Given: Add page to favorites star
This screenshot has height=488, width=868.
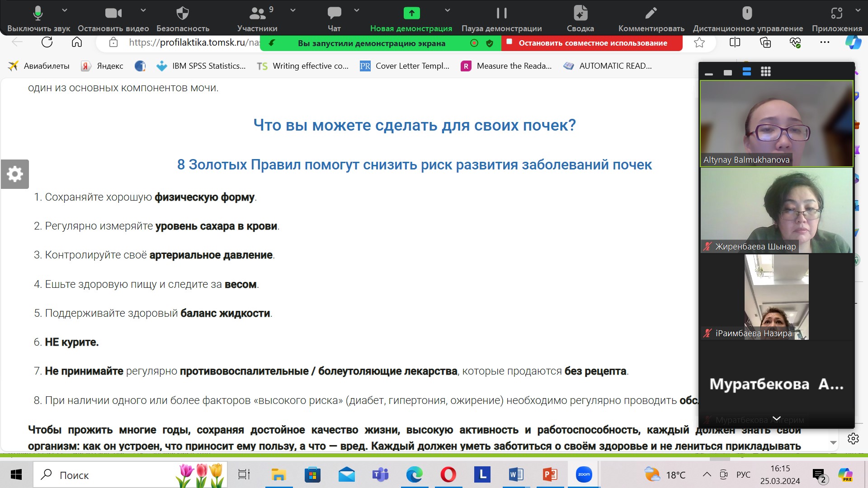Looking at the screenshot, I should pos(699,42).
